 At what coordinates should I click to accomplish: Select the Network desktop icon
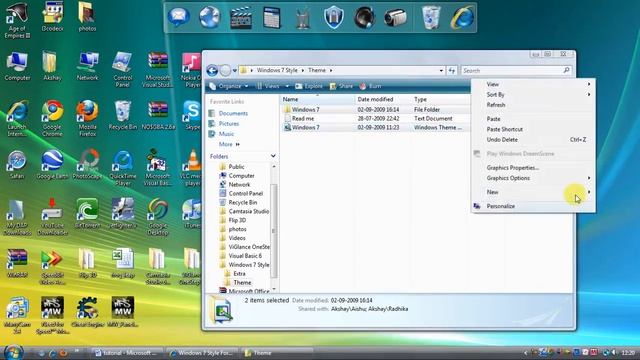(87, 66)
